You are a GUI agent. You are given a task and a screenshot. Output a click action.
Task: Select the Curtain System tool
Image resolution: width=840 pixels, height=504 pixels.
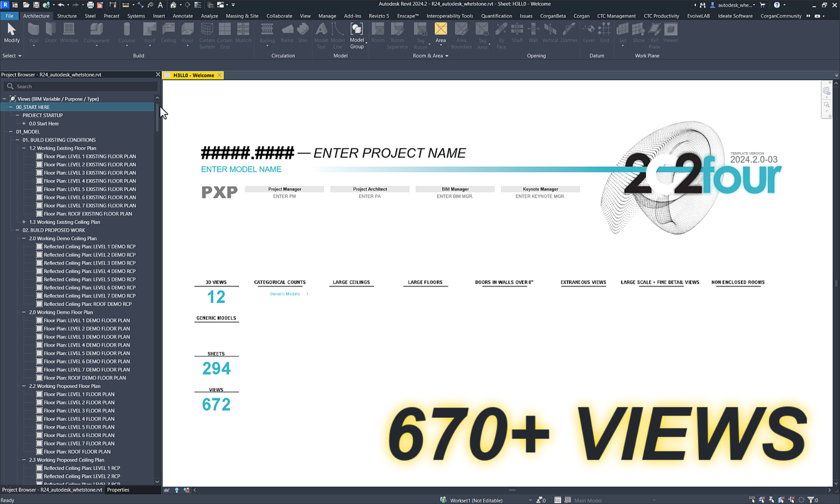[x=207, y=36]
